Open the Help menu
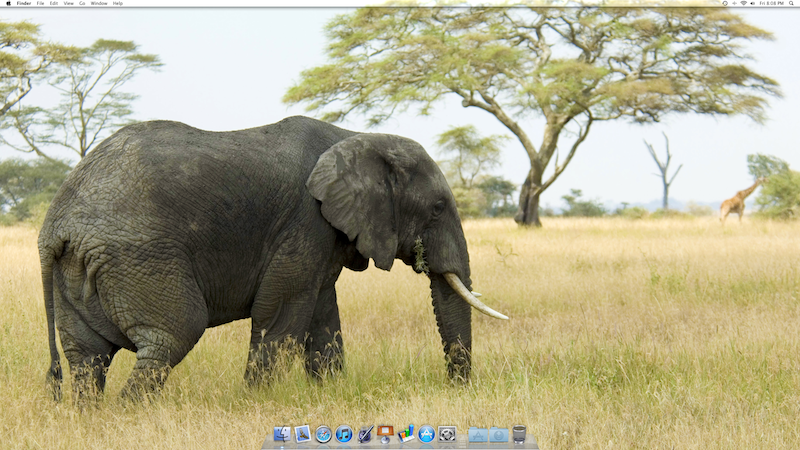This screenshot has height=450, width=800. pos(118,3)
